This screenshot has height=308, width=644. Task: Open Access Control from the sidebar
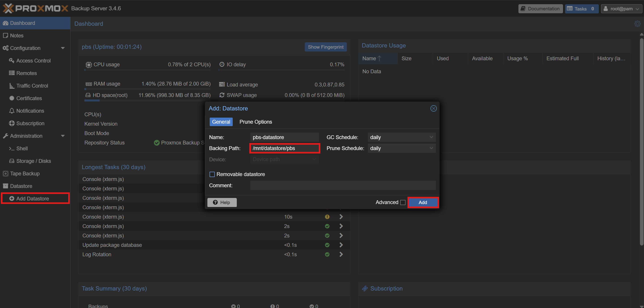(33, 60)
